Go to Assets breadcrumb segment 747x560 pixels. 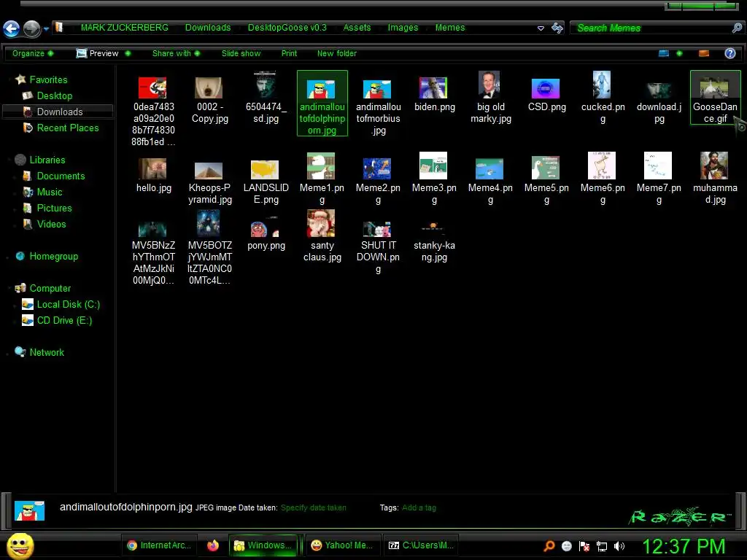pos(357,28)
